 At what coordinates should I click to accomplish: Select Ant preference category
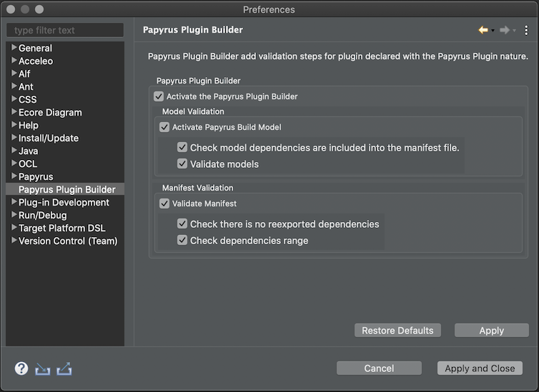pyautogui.click(x=26, y=87)
